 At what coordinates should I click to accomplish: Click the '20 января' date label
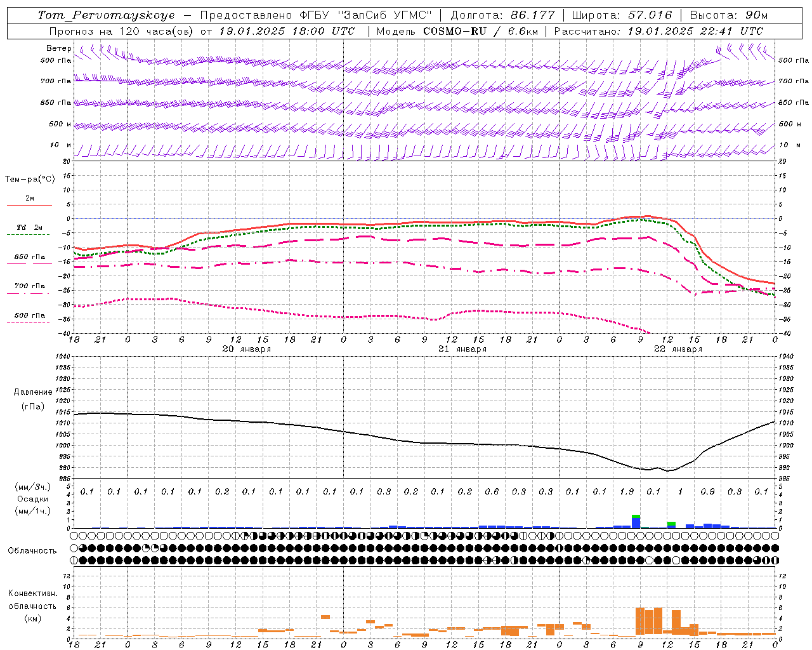[x=246, y=349]
